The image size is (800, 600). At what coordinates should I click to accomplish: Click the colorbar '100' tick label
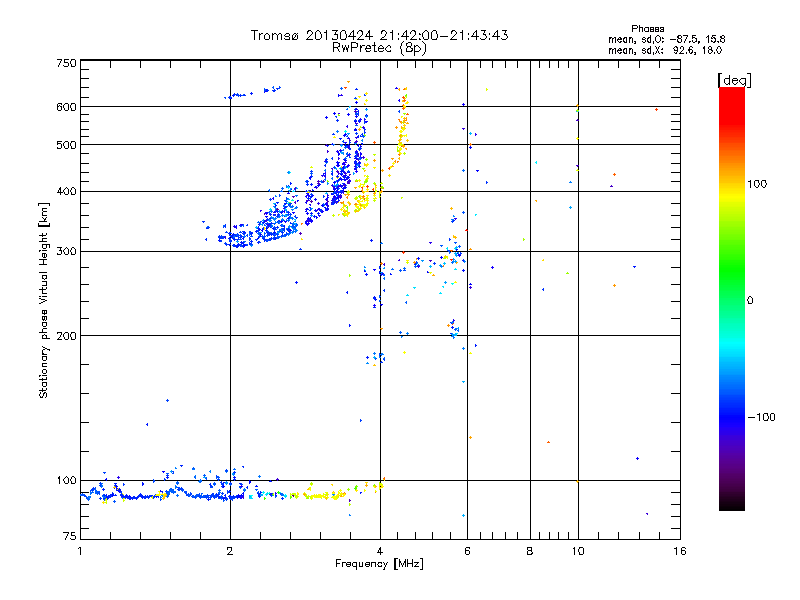pyautogui.click(x=757, y=184)
